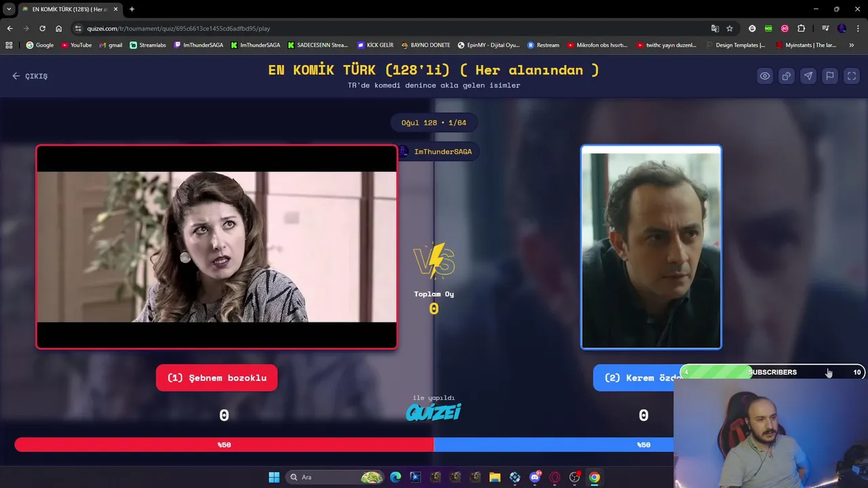The image size is (868, 488).
Task: Open Microsoft Edge from taskbar
Action: point(395,477)
